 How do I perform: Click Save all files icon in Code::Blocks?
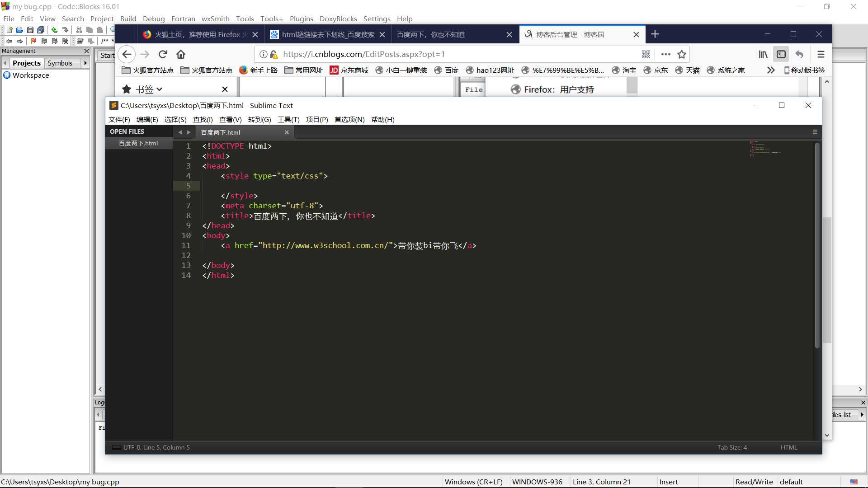[41, 30]
